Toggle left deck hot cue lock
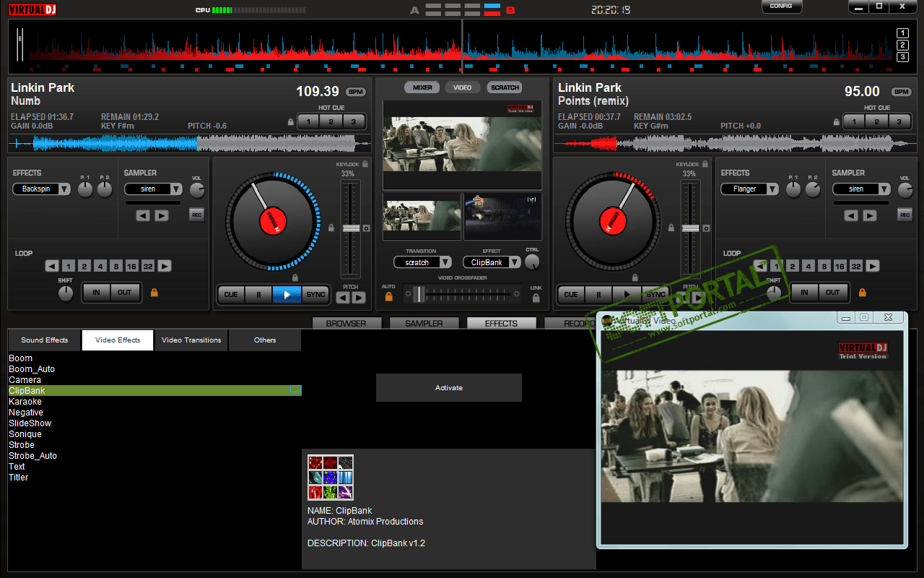924x578 pixels. coord(291,122)
